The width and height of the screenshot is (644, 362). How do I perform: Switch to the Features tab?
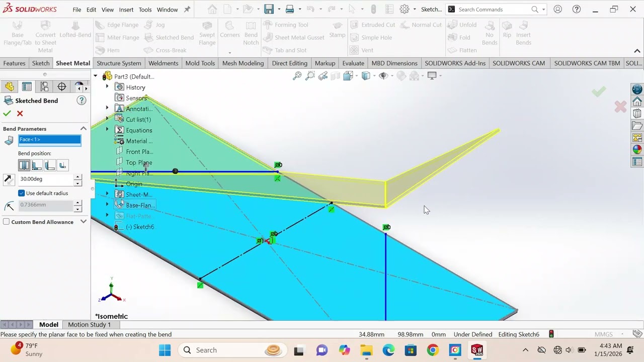(x=14, y=63)
